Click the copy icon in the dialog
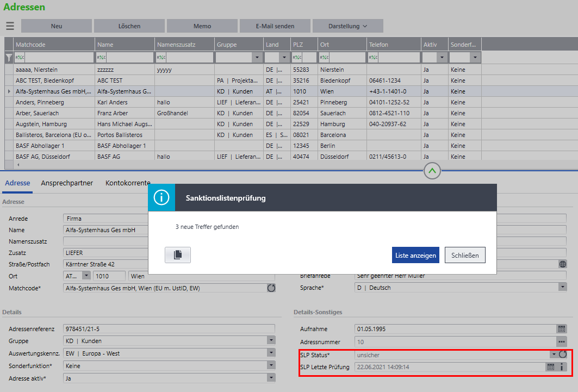Viewport: 578px width, 392px height. [x=177, y=255]
